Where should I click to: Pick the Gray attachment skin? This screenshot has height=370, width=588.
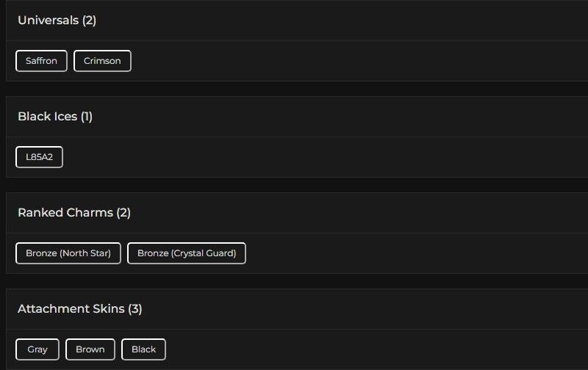(37, 349)
